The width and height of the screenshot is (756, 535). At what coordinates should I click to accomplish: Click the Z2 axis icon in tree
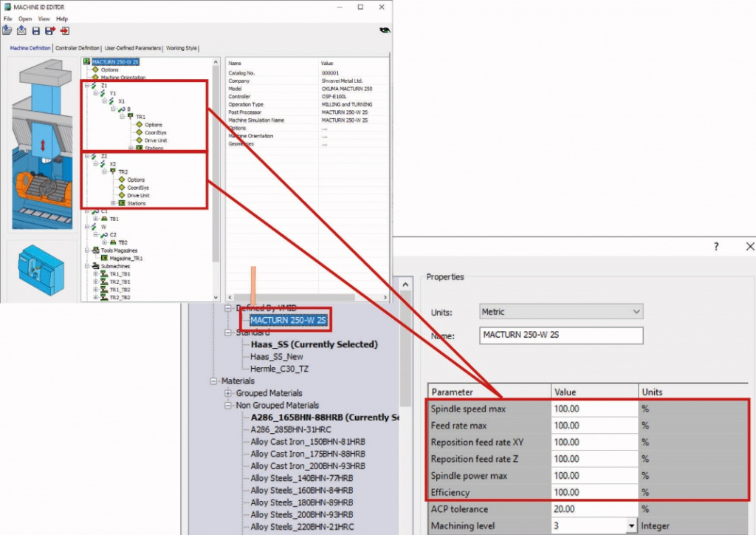(94, 157)
